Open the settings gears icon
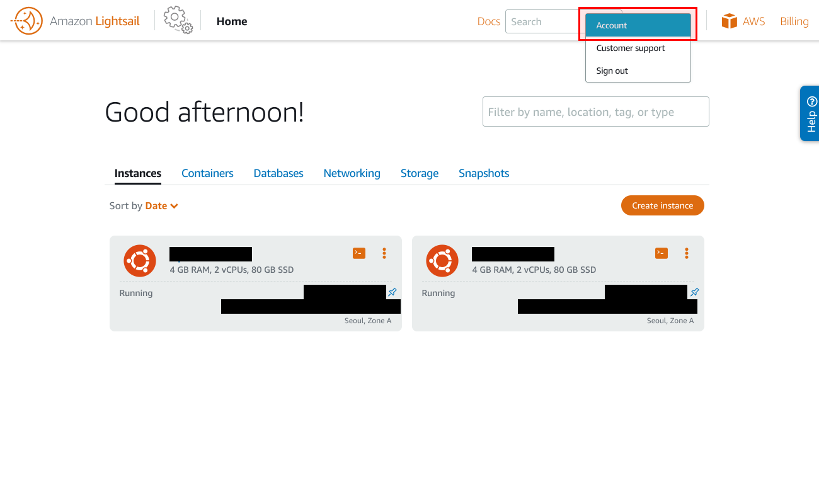819x504 pixels. pyautogui.click(x=178, y=20)
